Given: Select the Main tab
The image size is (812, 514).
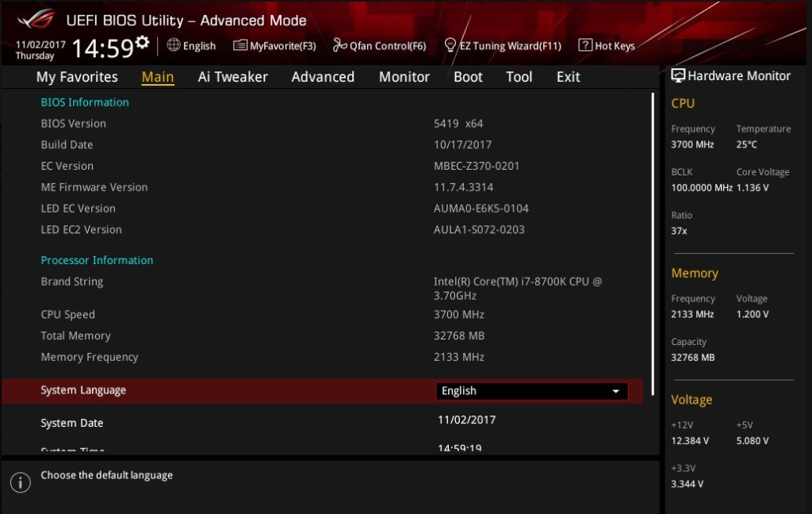Looking at the screenshot, I should [x=158, y=77].
